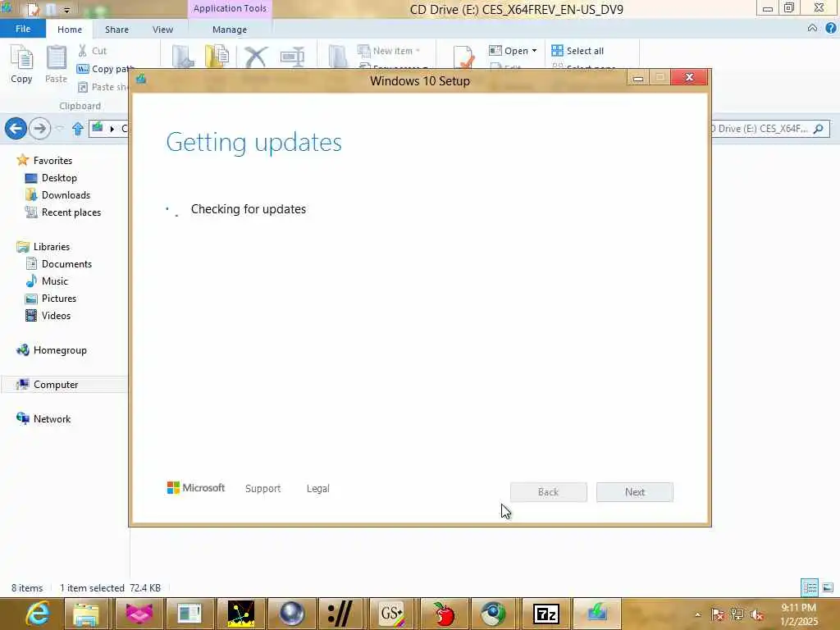This screenshot has height=630, width=840.
Task: Open Explorer Help question mark icon
Action: pos(831,29)
